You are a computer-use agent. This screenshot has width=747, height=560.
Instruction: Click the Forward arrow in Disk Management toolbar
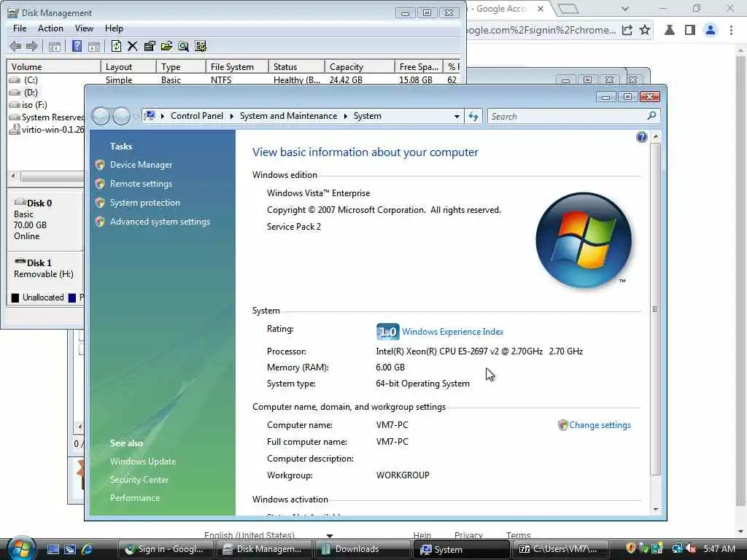[x=32, y=46]
